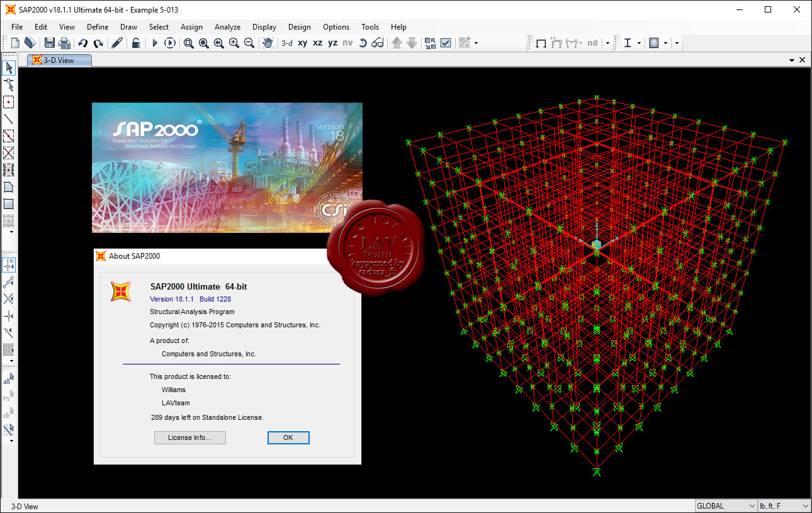Image resolution: width=812 pixels, height=513 pixels.
Task: Create a new model with the New icon
Action: click(x=16, y=43)
